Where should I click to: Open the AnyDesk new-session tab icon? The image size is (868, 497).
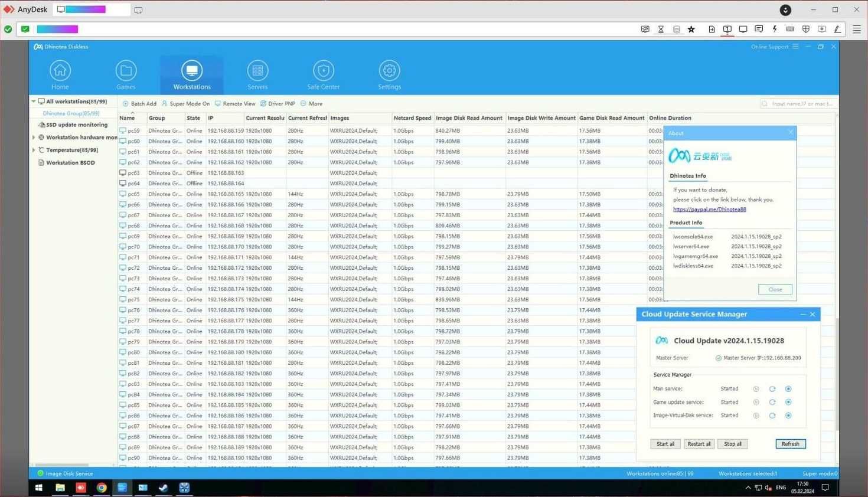click(138, 10)
